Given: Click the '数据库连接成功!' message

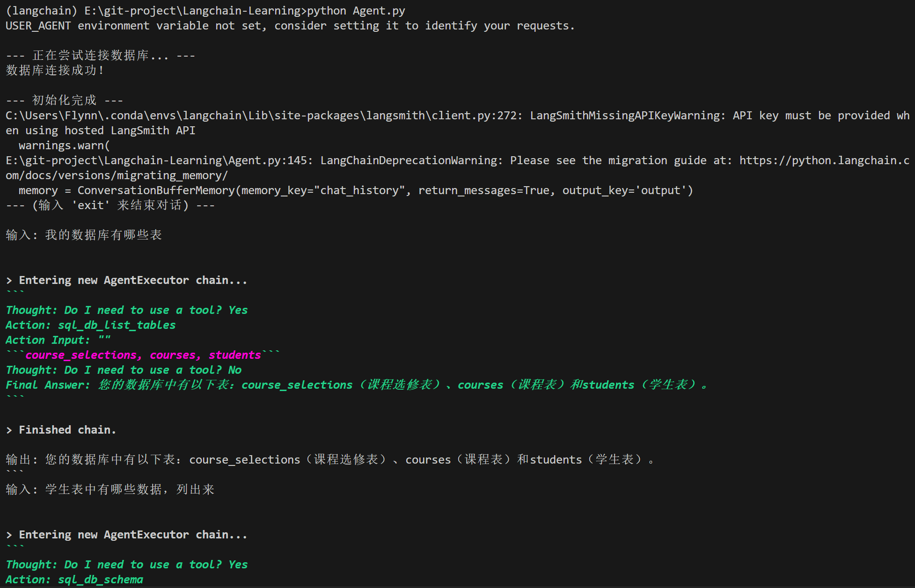Looking at the screenshot, I should click(54, 71).
